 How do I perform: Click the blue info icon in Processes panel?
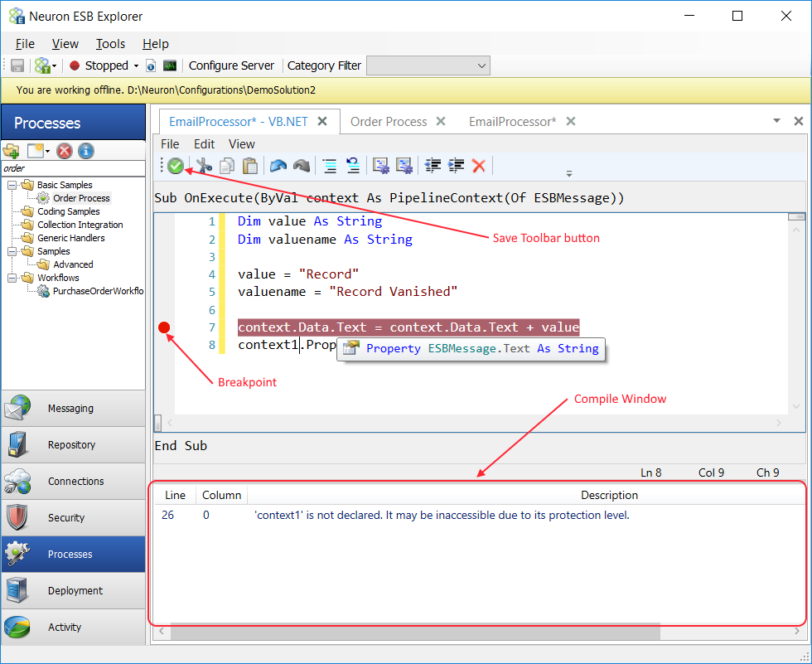pos(86,151)
